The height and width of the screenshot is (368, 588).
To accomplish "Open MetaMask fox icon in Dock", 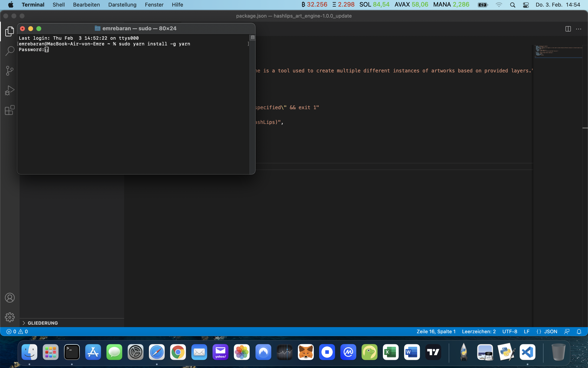I will [306, 352].
